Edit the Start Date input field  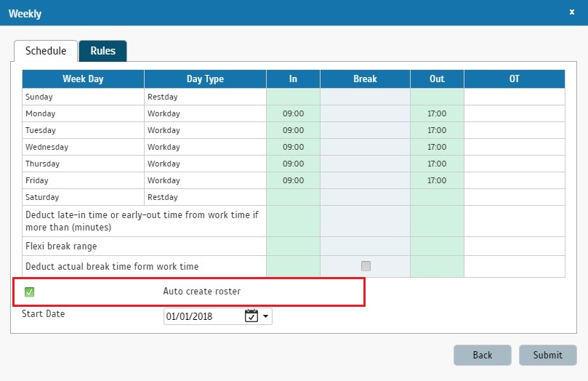point(204,316)
